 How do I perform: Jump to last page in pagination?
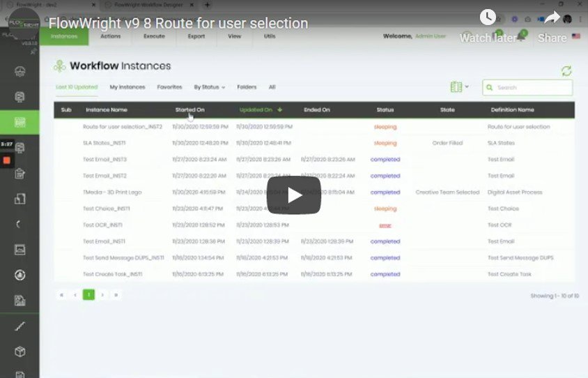point(116,295)
